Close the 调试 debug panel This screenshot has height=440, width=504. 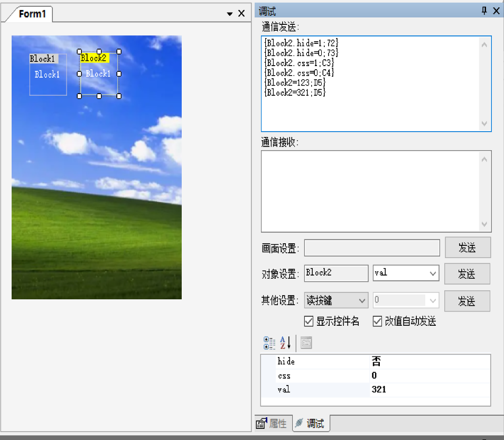tap(496, 11)
